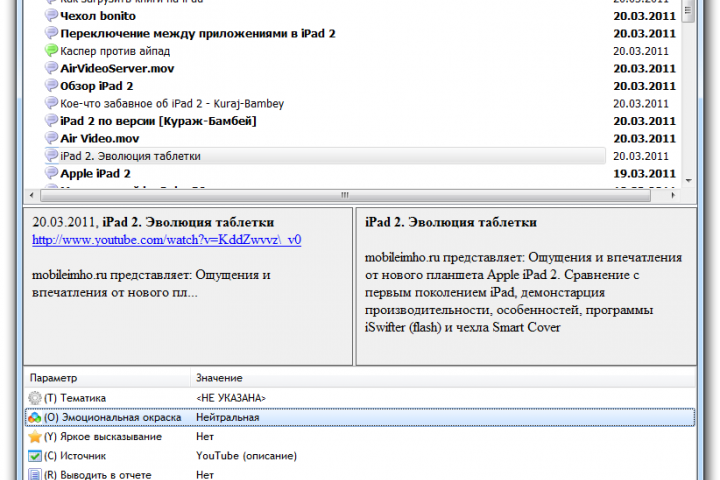
Task: Click green bubble icon of Каспер против айпад
Action: (x=51, y=51)
